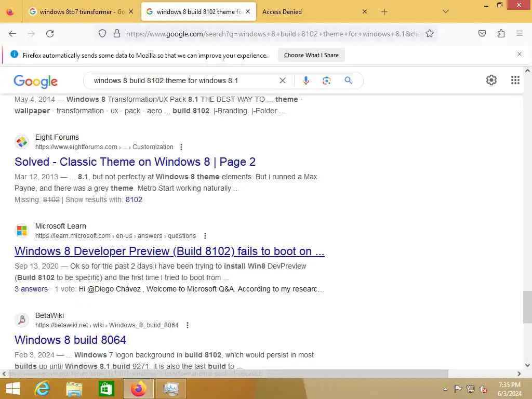This screenshot has height=399, width=532.
Task: Reload the current page
Action: (50, 34)
